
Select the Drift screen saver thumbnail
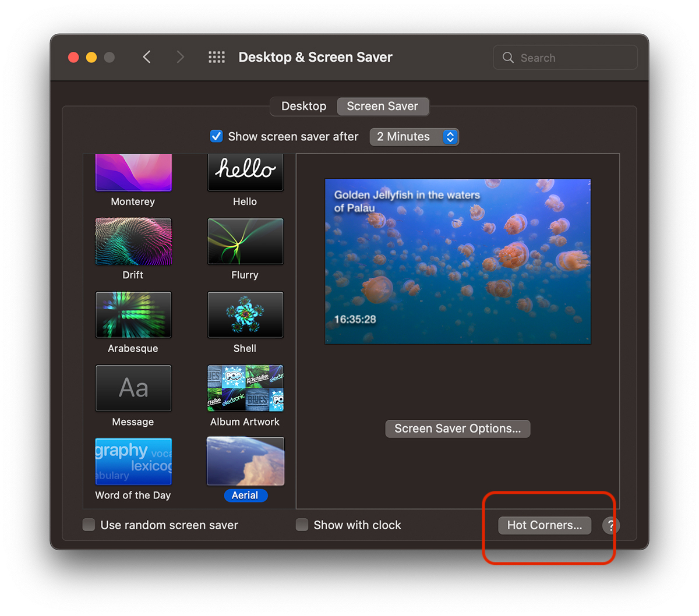tap(133, 242)
